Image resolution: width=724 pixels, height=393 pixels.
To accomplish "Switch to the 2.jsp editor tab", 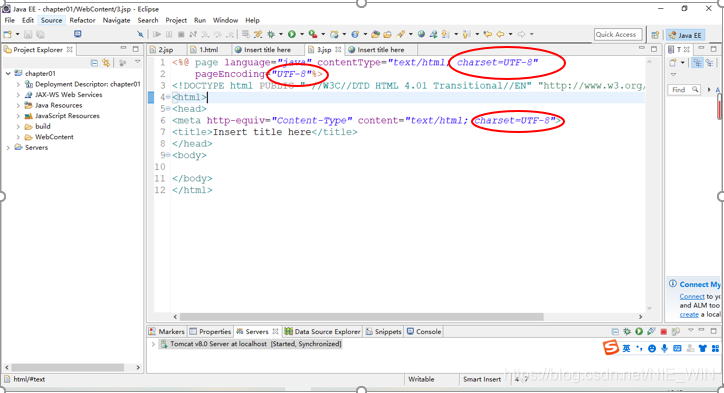I will pos(166,50).
